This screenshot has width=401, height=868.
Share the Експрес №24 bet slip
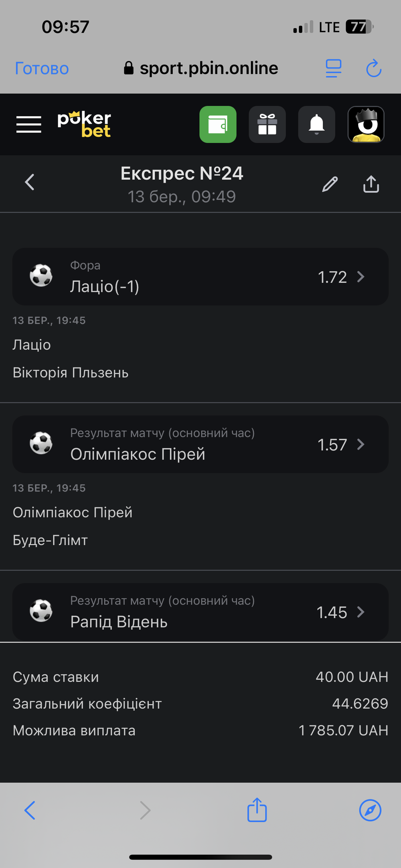tap(371, 184)
